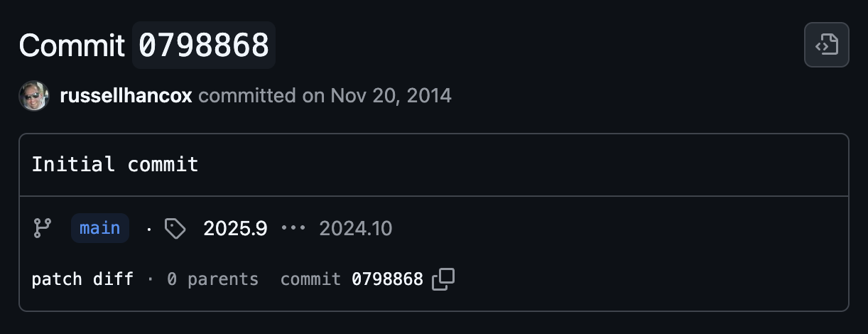Open the 2025.9 tag
The image size is (868, 334).
click(x=235, y=228)
